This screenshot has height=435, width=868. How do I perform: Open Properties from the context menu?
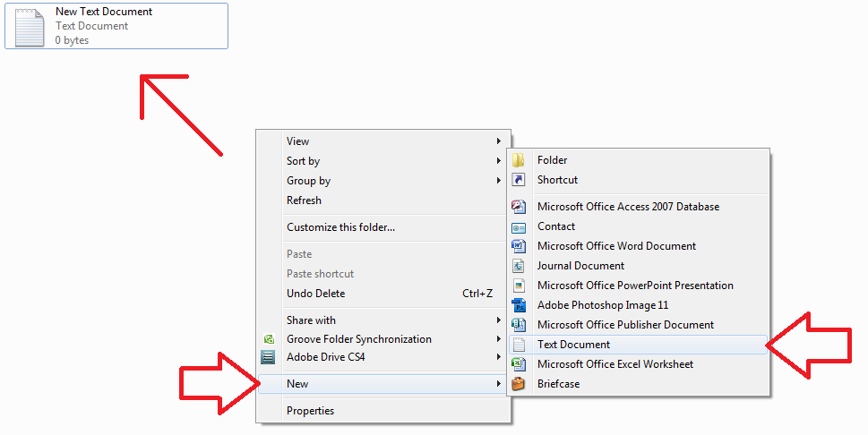(383, 411)
